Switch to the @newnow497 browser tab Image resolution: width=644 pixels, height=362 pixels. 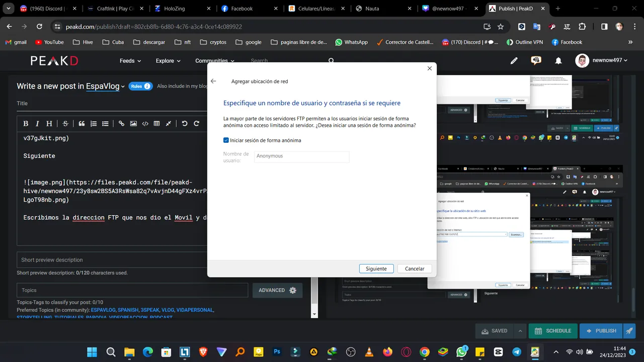click(449, 9)
